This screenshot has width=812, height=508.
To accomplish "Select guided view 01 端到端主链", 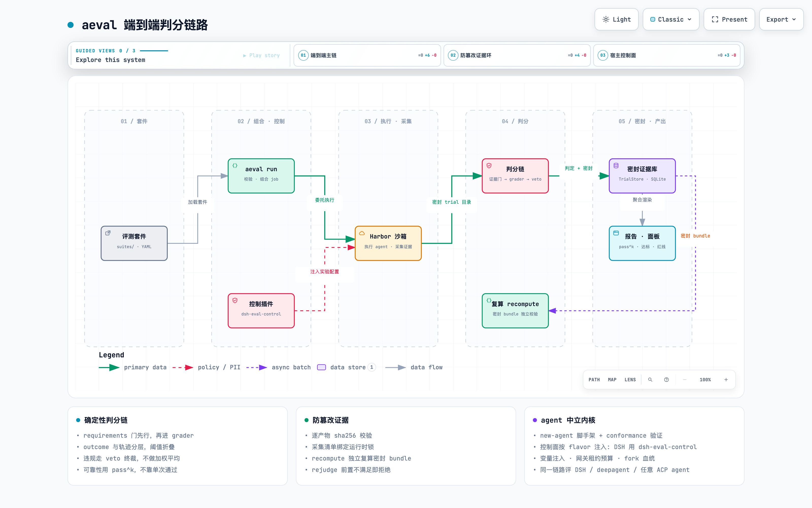I will coord(367,55).
